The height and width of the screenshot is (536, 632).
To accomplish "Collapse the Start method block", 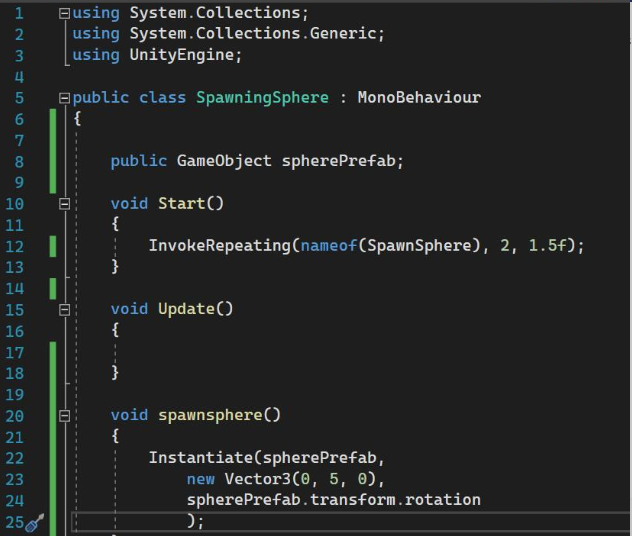I will (x=64, y=204).
